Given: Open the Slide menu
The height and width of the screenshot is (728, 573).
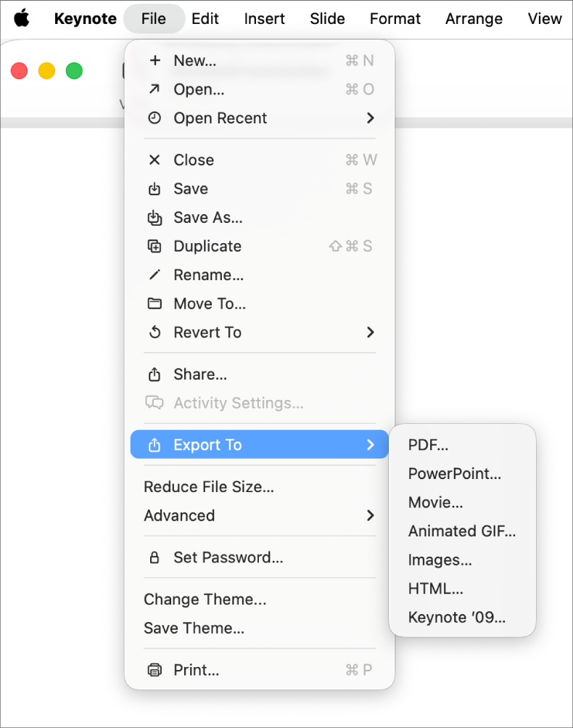Looking at the screenshot, I should pos(327,19).
